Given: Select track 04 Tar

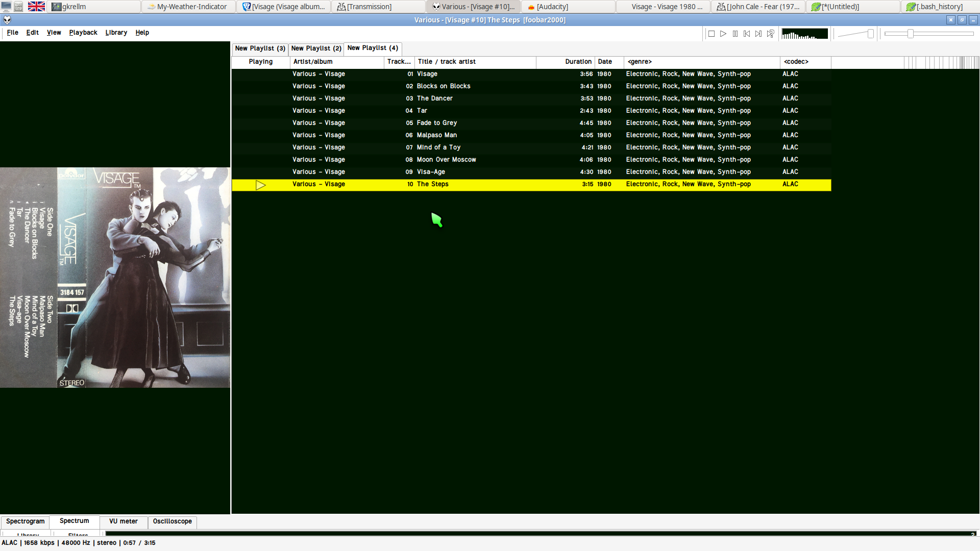Looking at the screenshot, I should [531, 111].
